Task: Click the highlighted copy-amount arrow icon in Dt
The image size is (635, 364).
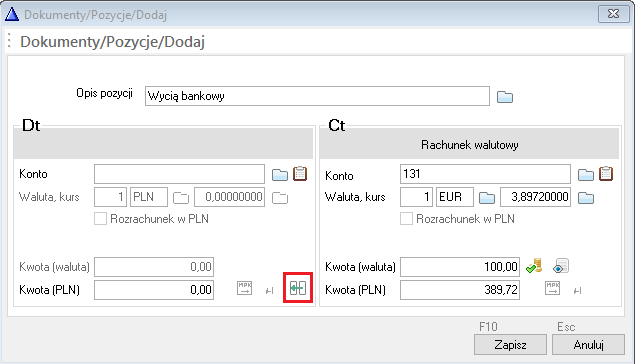Action: pos(298,288)
